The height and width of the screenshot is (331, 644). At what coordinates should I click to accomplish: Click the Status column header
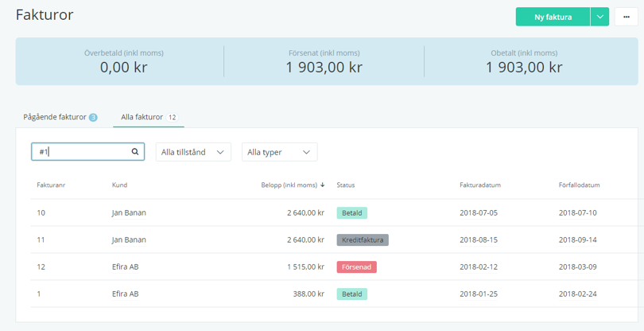coord(346,185)
